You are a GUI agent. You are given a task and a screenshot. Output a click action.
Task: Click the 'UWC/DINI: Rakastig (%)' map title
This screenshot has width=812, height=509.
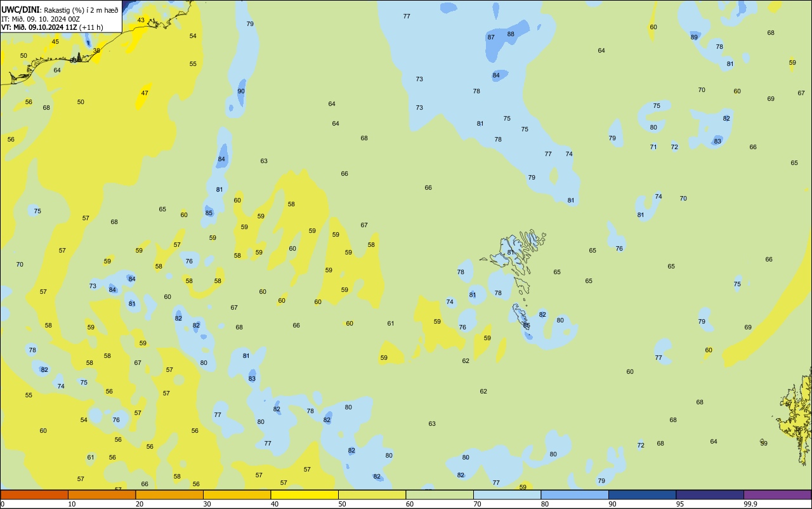point(60,10)
